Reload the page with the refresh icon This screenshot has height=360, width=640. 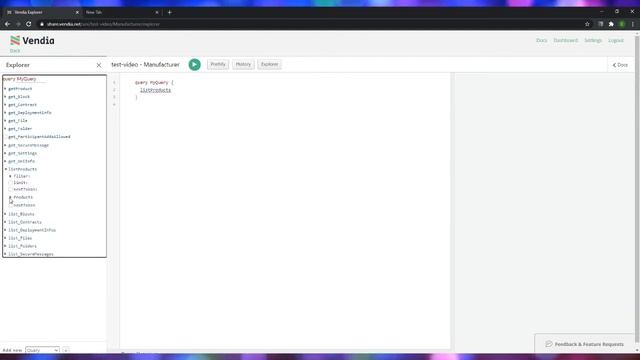coord(29,24)
